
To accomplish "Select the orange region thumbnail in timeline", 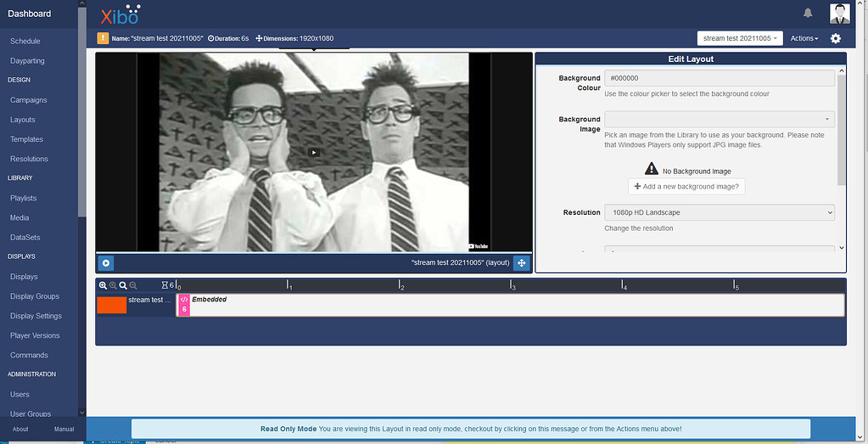I will coord(112,305).
